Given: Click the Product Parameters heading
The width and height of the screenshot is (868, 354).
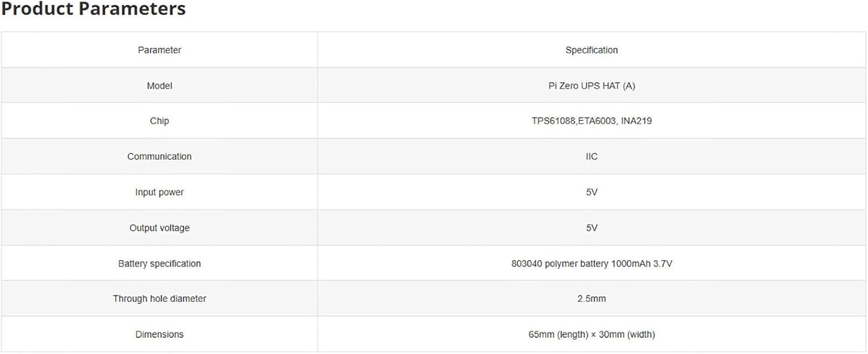Looking at the screenshot, I should 94,9.
